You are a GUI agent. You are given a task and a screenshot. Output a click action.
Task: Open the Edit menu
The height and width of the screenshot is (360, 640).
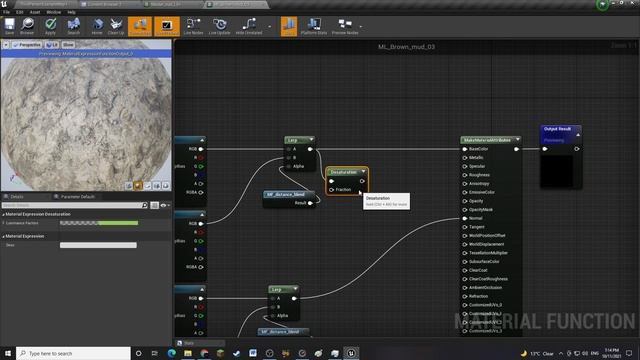click(x=20, y=12)
